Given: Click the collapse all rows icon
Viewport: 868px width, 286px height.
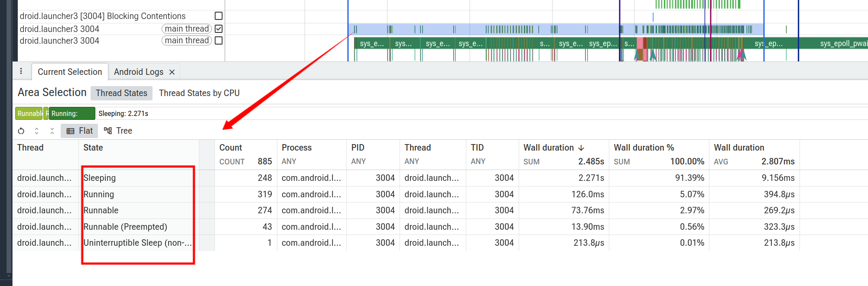Looking at the screenshot, I should (x=52, y=131).
